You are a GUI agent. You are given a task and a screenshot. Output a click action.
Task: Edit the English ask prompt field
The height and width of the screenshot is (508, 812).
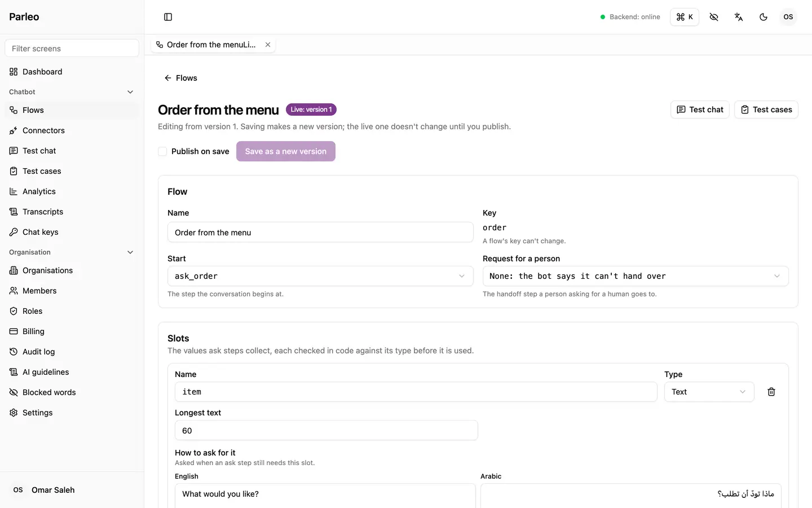325,496
